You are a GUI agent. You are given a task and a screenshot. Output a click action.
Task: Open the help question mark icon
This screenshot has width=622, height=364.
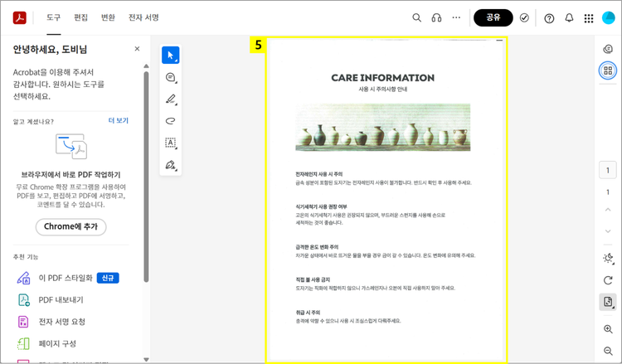(x=549, y=18)
